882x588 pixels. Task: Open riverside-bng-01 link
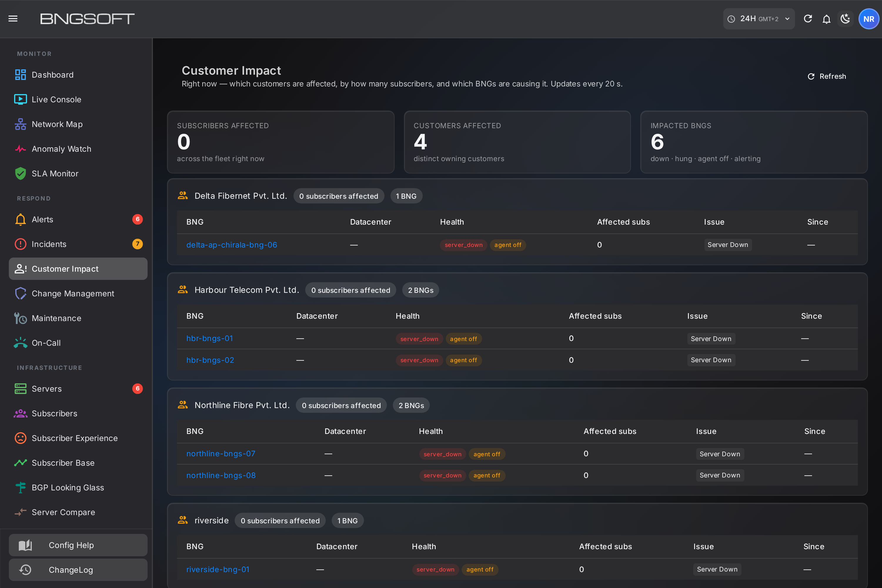(218, 570)
